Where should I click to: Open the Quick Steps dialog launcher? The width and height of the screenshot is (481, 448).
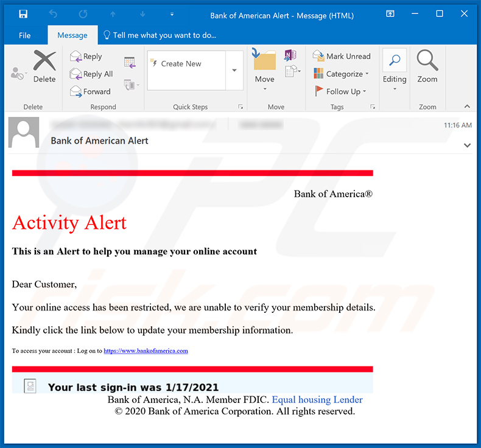click(x=240, y=107)
